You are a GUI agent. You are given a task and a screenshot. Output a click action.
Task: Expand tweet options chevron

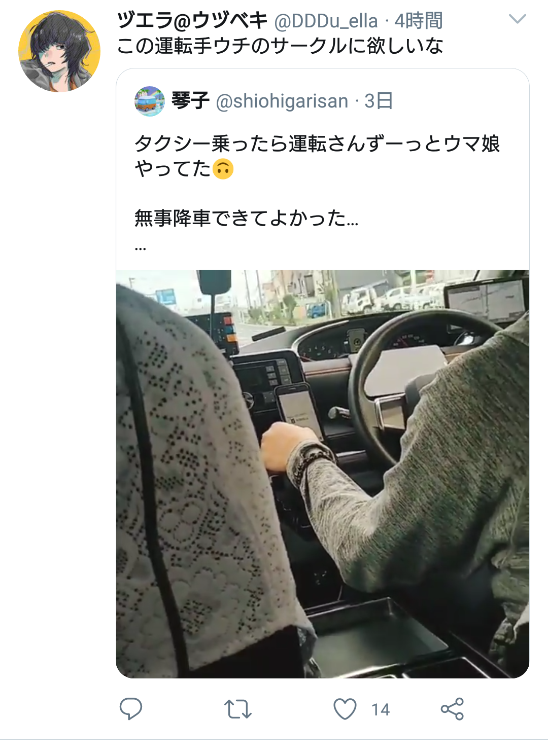pos(518,19)
